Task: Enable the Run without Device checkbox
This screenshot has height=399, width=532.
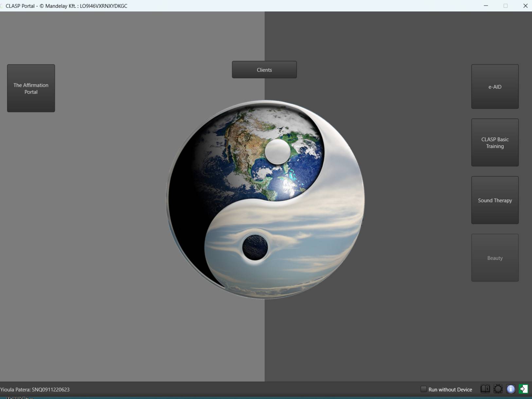Action: [x=423, y=389]
